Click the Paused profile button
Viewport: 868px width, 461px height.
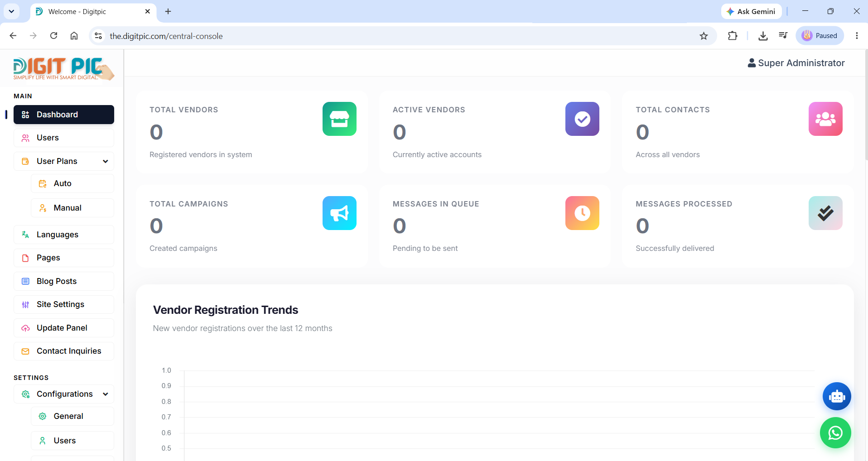820,36
